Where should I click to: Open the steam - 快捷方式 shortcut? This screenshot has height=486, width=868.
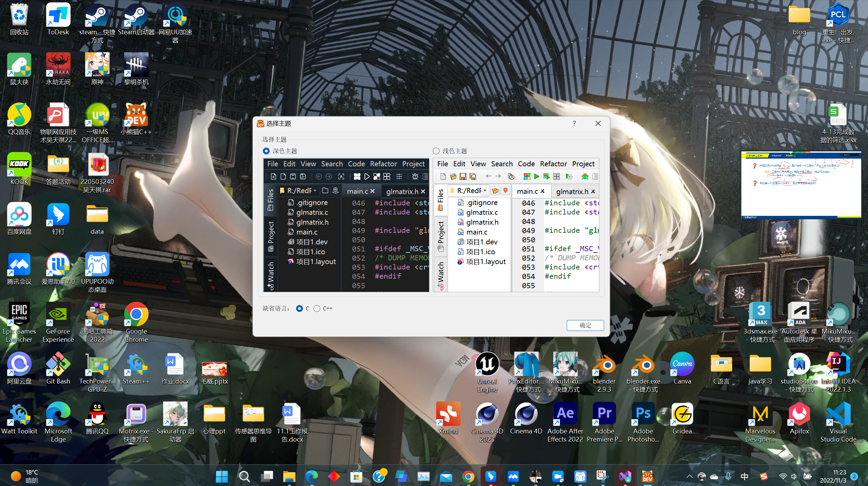click(x=97, y=23)
